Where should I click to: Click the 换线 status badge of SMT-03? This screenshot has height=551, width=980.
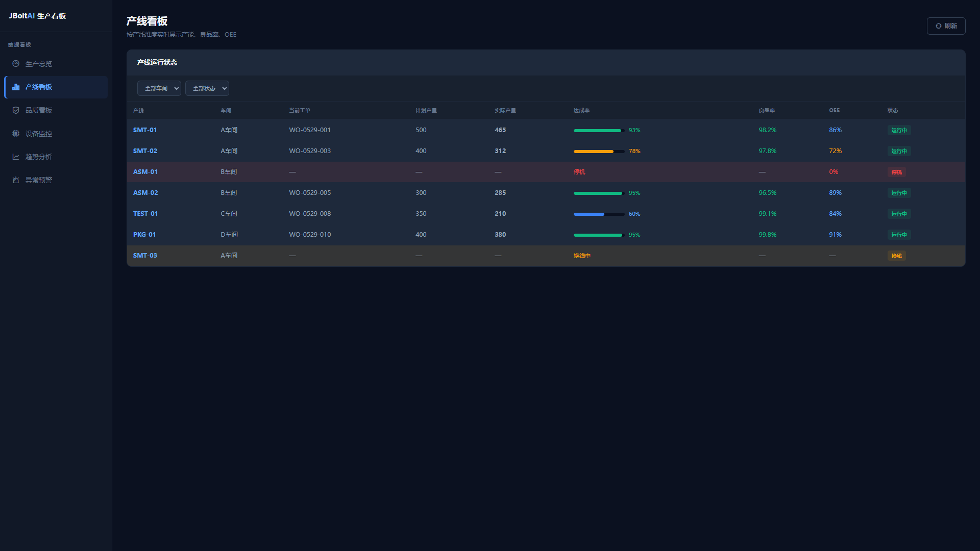tap(897, 256)
